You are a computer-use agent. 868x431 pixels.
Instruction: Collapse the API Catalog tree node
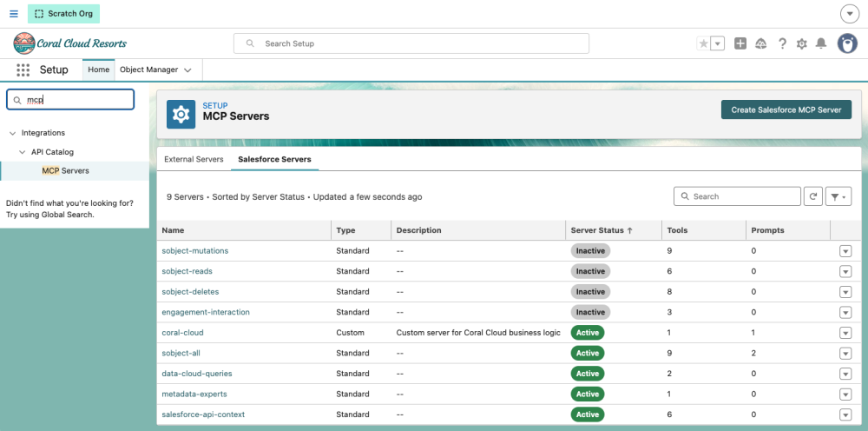23,152
